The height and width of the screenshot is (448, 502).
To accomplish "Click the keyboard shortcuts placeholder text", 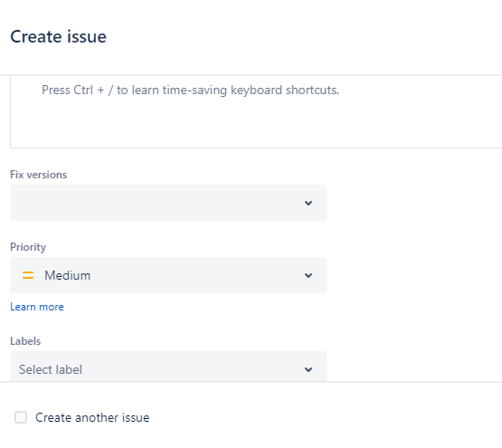I will click(x=190, y=90).
